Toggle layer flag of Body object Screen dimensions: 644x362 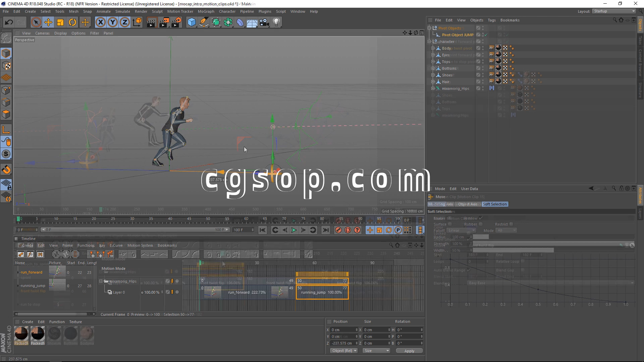tap(478, 48)
